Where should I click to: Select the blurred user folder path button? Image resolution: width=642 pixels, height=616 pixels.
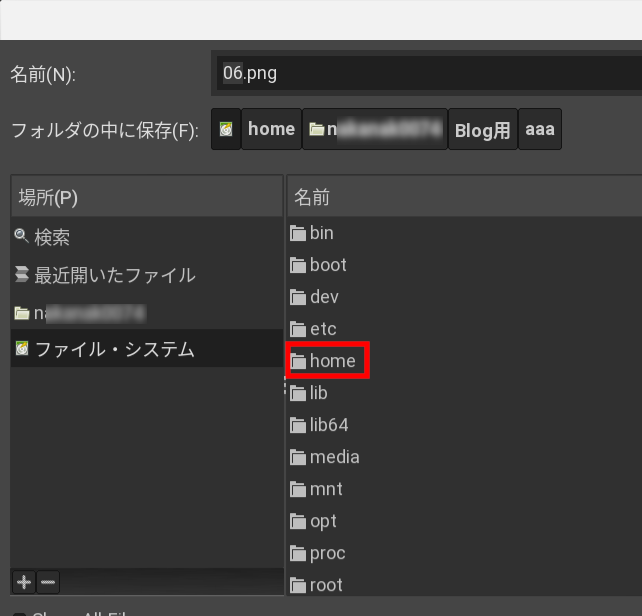pos(375,129)
